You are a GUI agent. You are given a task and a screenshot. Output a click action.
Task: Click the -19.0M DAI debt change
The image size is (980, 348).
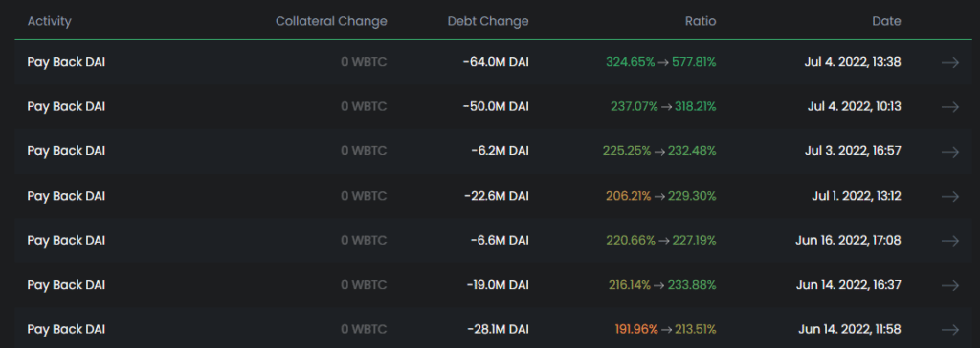coord(497,285)
